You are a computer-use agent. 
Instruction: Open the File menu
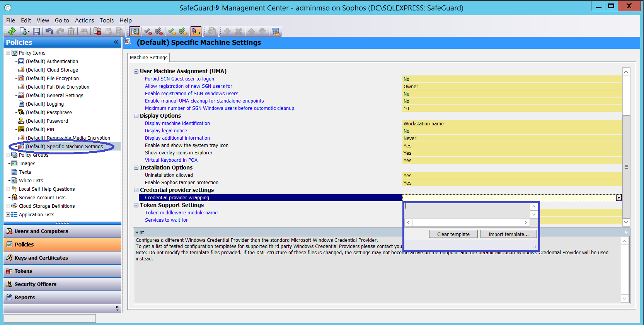coord(10,21)
